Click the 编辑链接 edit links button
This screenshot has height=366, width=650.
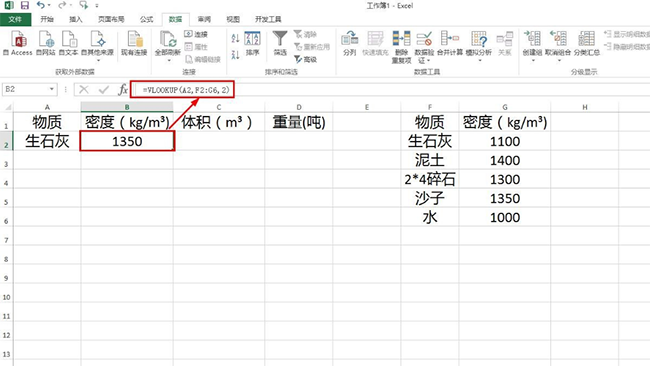pyautogui.click(x=203, y=59)
